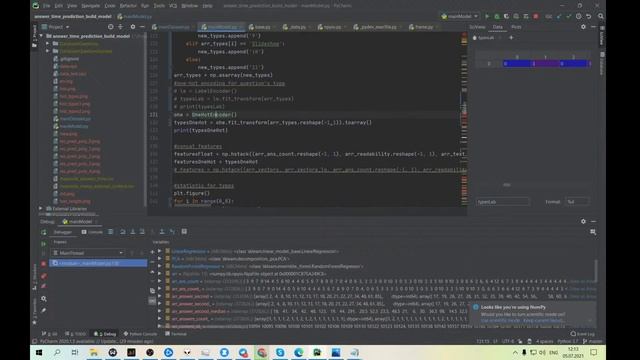Click the ENG language indicator in the system tray

[x=553, y=352]
